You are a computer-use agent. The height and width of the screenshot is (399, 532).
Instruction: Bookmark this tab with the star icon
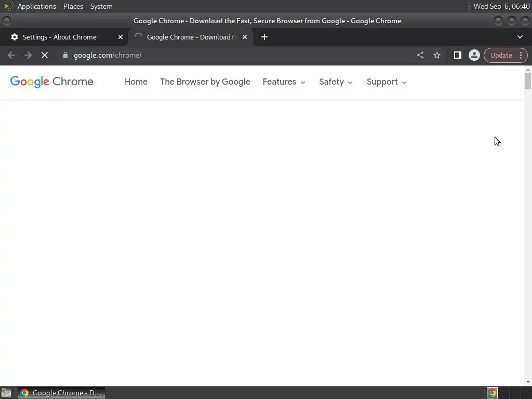[436, 55]
